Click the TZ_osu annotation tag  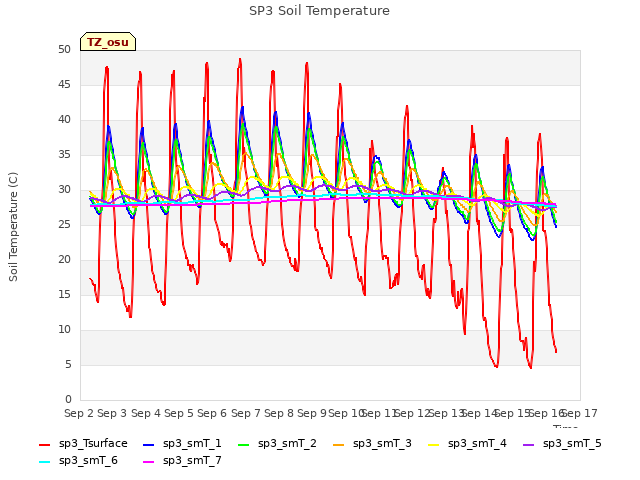pyautogui.click(x=108, y=42)
